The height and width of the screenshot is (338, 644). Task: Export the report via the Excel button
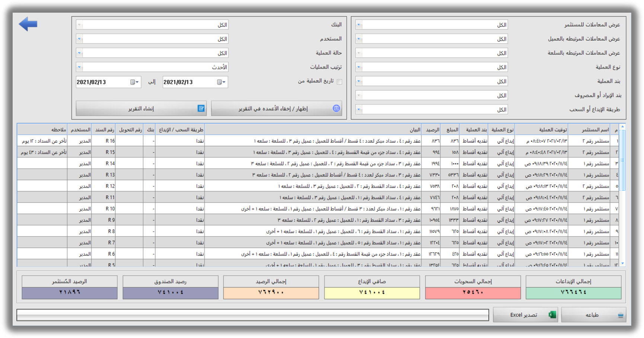pos(525,315)
